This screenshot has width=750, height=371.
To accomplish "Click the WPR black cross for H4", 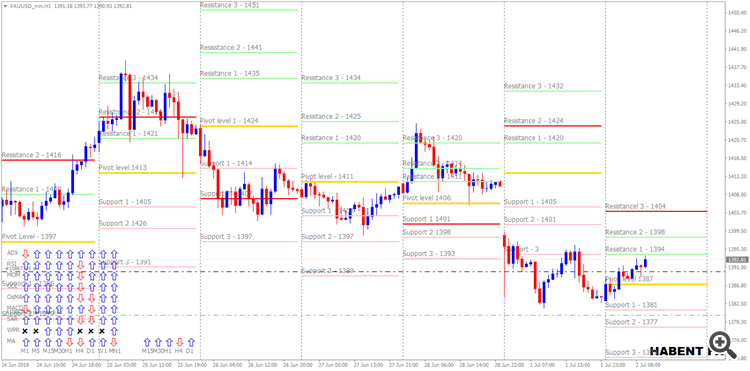I will tap(80, 331).
